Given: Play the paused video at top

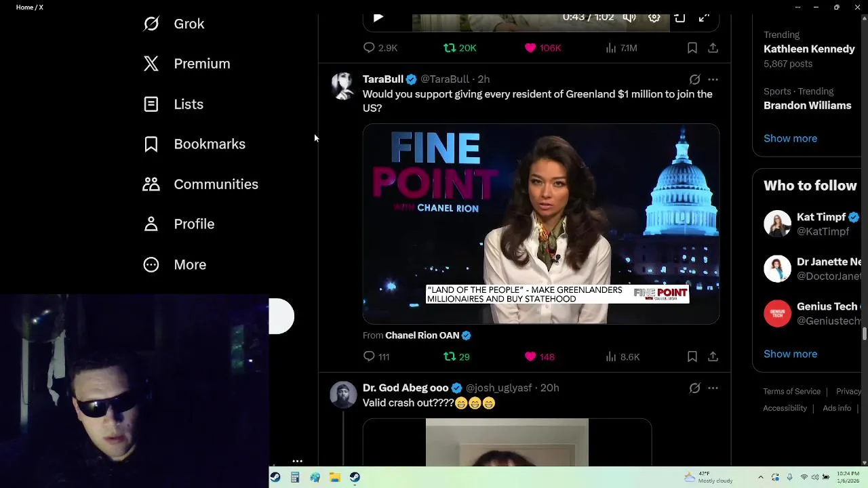Looking at the screenshot, I should point(378,18).
